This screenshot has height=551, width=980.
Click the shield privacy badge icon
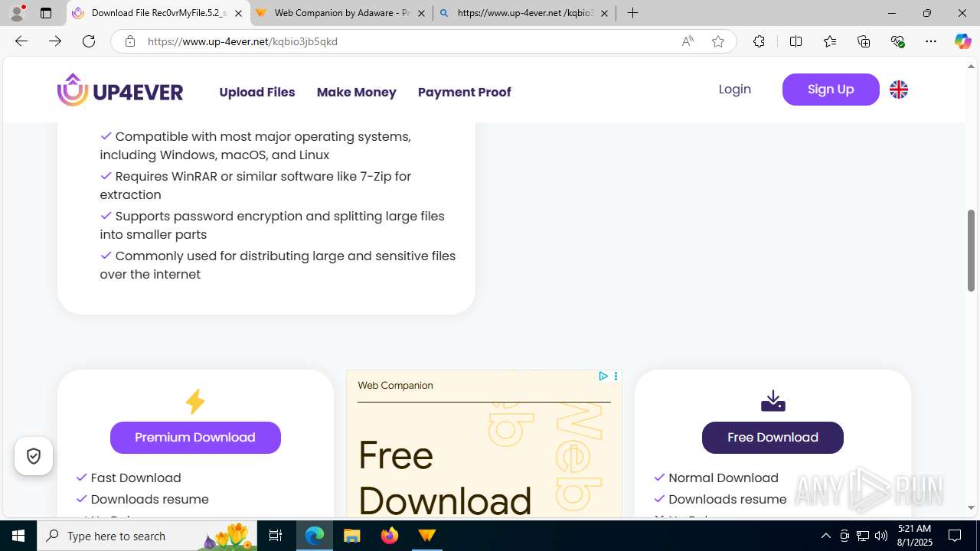[34, 456]
